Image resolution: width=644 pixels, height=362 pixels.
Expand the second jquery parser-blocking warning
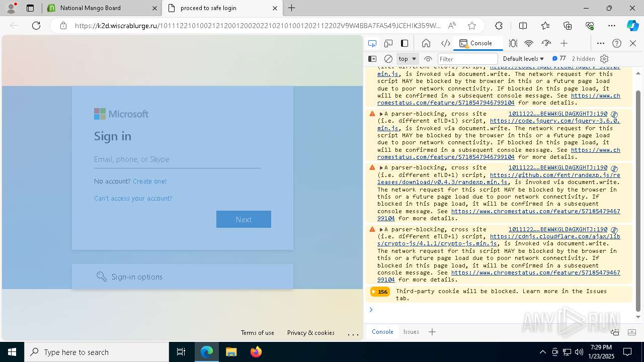(x=381, y=114)
